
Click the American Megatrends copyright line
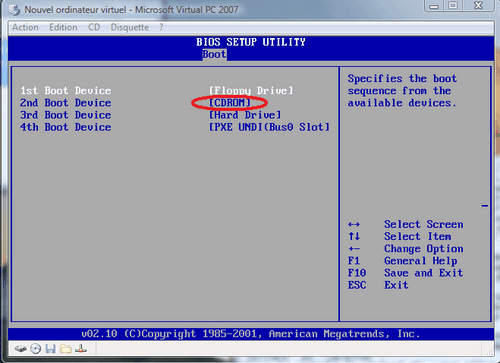(251, 334)
